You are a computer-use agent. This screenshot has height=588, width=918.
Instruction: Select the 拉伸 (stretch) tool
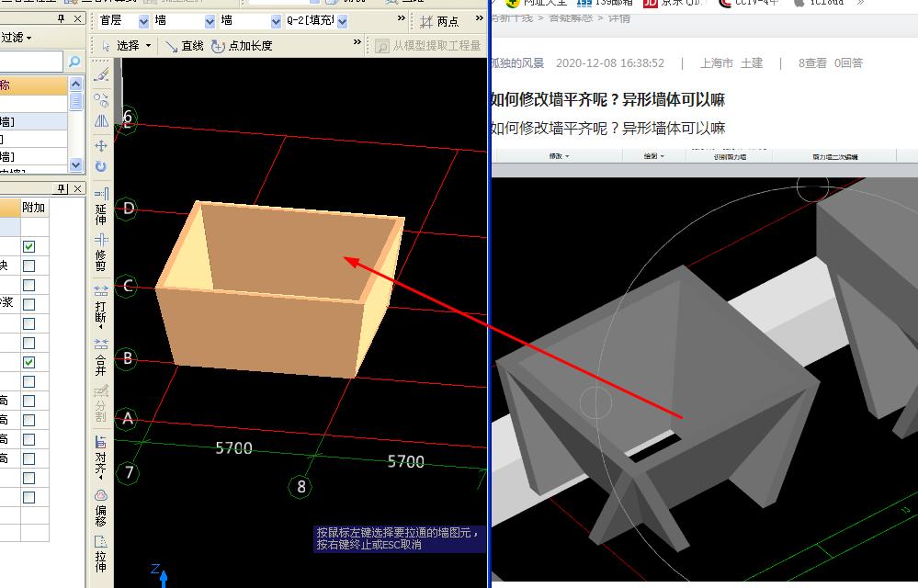coord(101,553)
